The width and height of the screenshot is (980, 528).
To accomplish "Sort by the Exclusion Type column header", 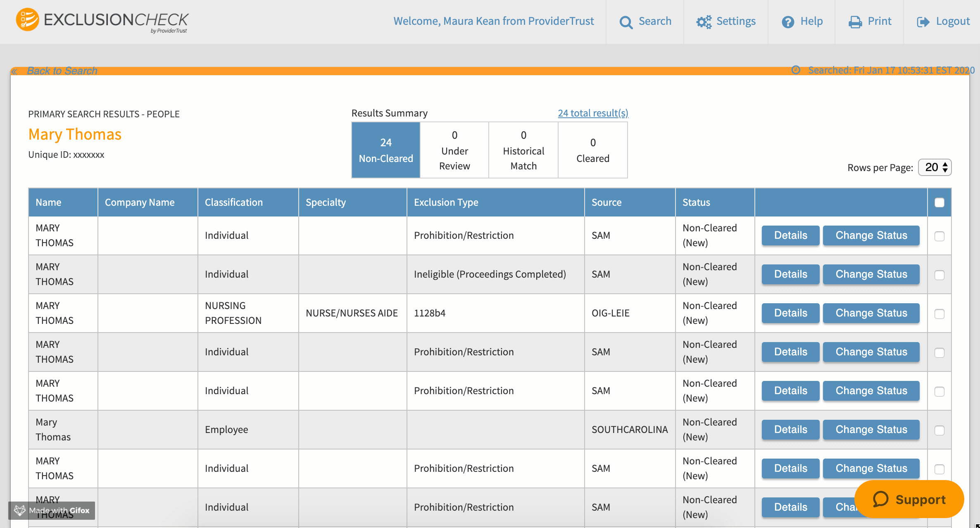I will (x=446, y=202).
